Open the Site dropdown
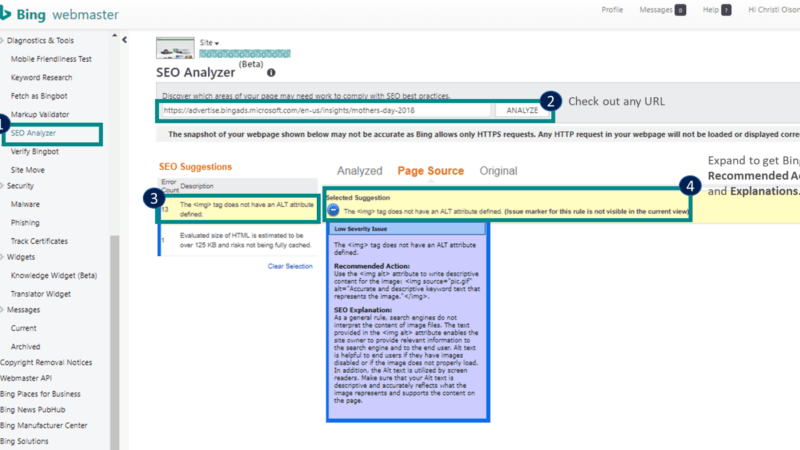Image resolution: width=800 pixels, height=450 pixels. (209, 43)
